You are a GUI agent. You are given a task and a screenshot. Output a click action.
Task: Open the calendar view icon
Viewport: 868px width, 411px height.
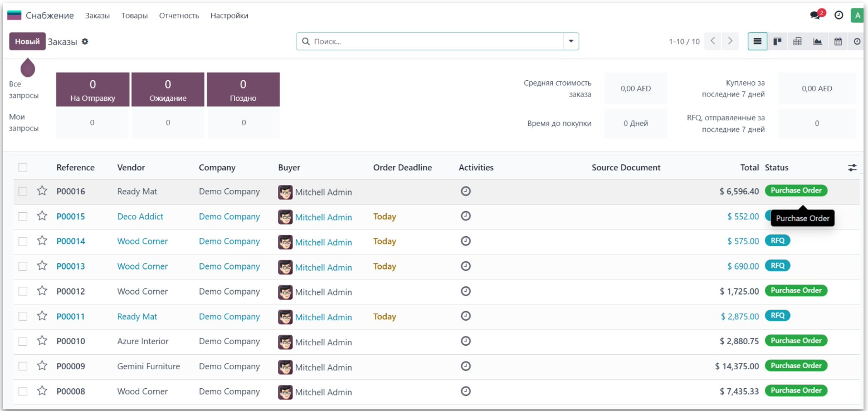pyautogui.click(x=837, y=41)
